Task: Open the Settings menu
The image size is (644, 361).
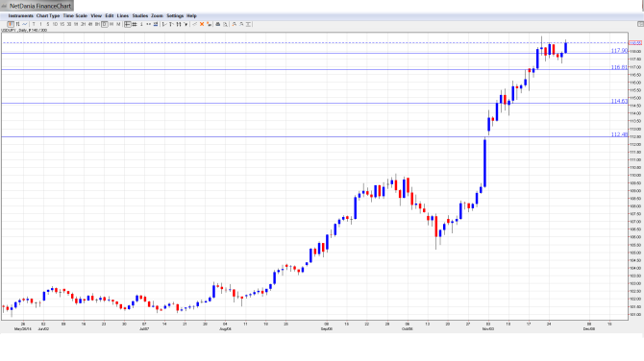Action: 175,15
